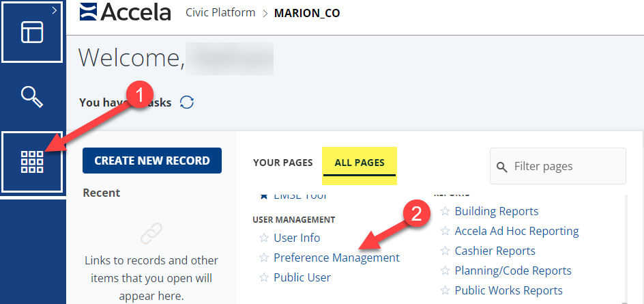Click the Filter pages search field

point(565,166)
